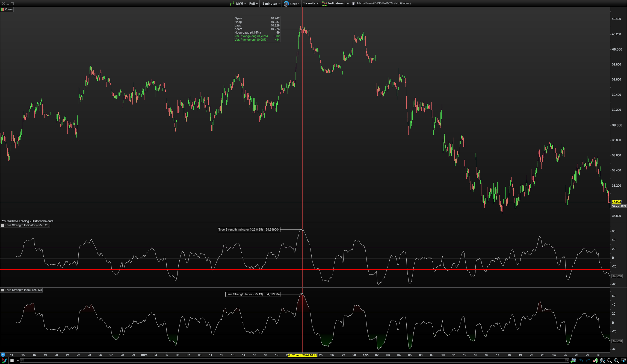Click the redo arrow icon

point(588,360)
